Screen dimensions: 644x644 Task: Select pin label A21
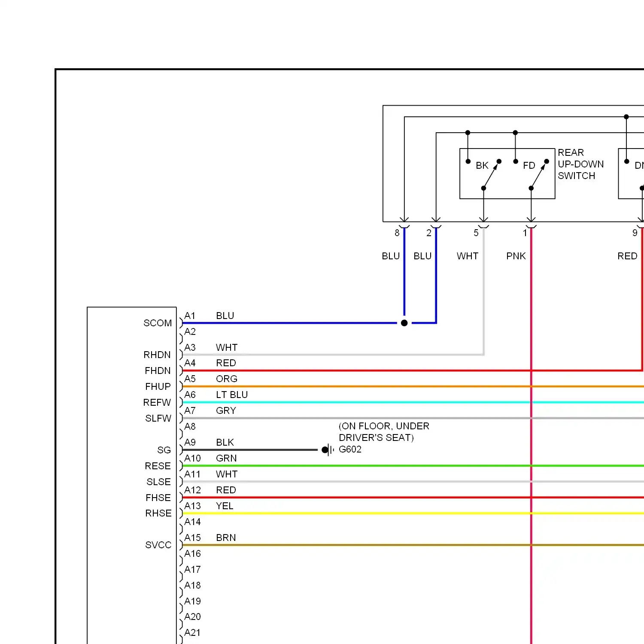point(192,632)
